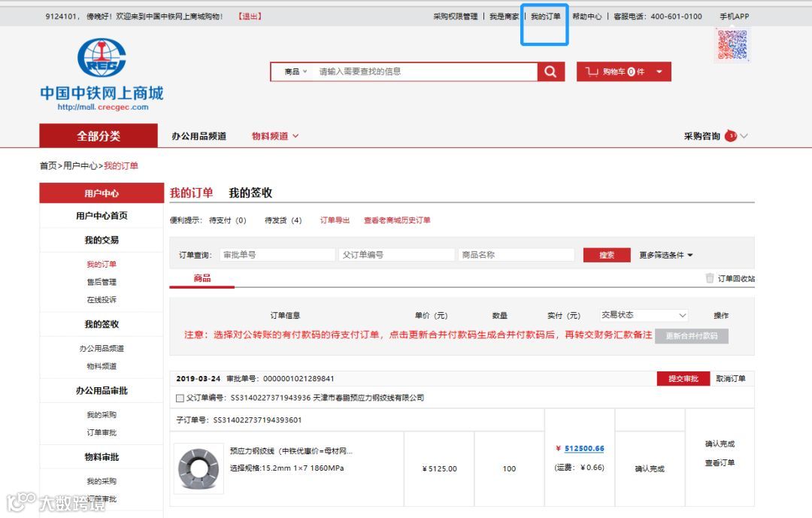Viewport: 812px width, 518px height.
Task: Click the 更新合并付款码 button
Action: pyautogui.click(x=692, y=335)
